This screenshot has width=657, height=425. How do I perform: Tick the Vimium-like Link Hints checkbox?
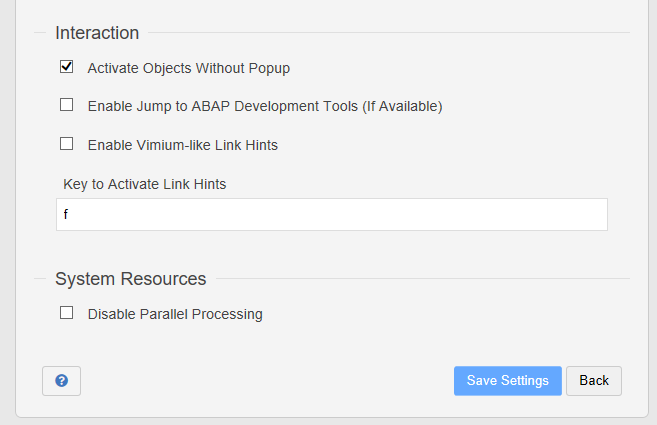(x=67, y=144)
